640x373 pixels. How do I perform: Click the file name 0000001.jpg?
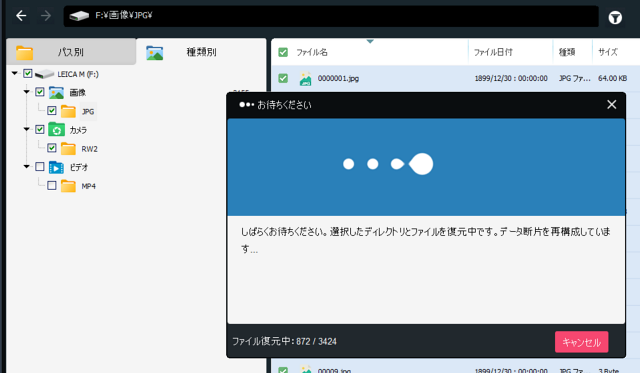click(x=338, y=78)
